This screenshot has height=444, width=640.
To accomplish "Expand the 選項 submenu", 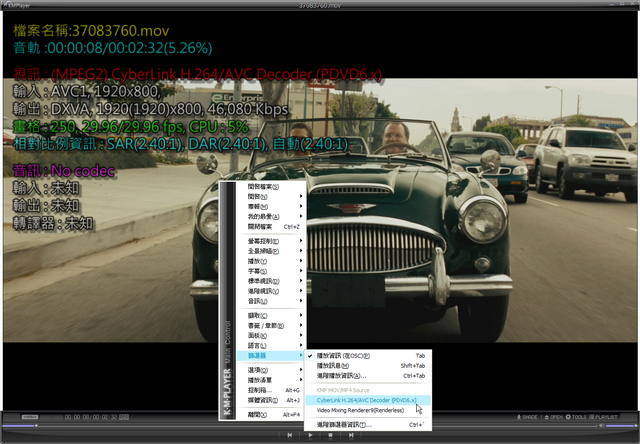I will click(271, 370).
